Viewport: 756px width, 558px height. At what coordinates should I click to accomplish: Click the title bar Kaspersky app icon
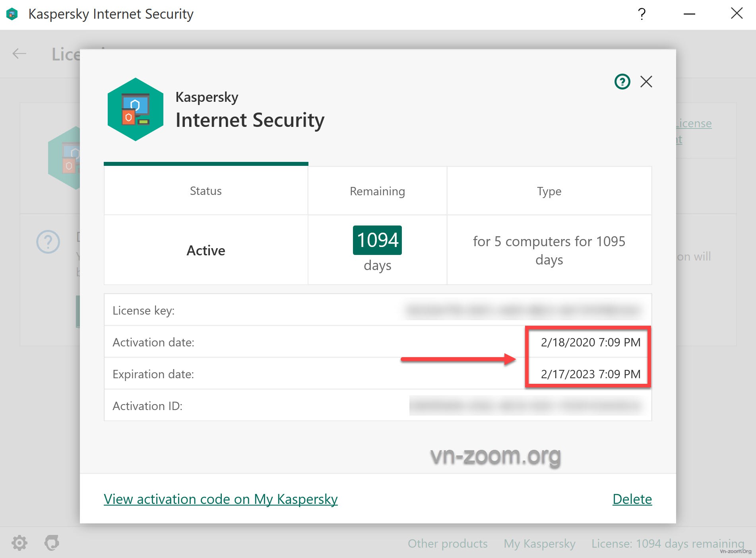(x=12, y=14)
